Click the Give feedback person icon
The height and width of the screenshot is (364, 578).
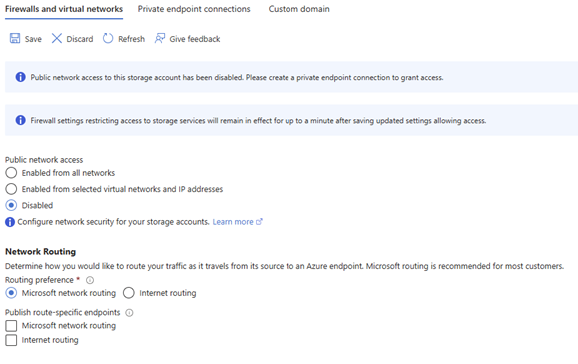click(x=160, y=38)
